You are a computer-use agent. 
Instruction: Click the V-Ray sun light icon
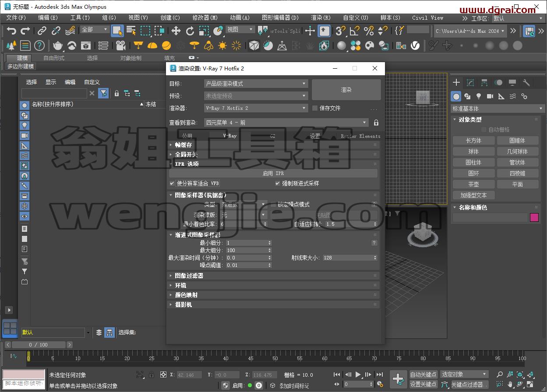click(222, 45)
